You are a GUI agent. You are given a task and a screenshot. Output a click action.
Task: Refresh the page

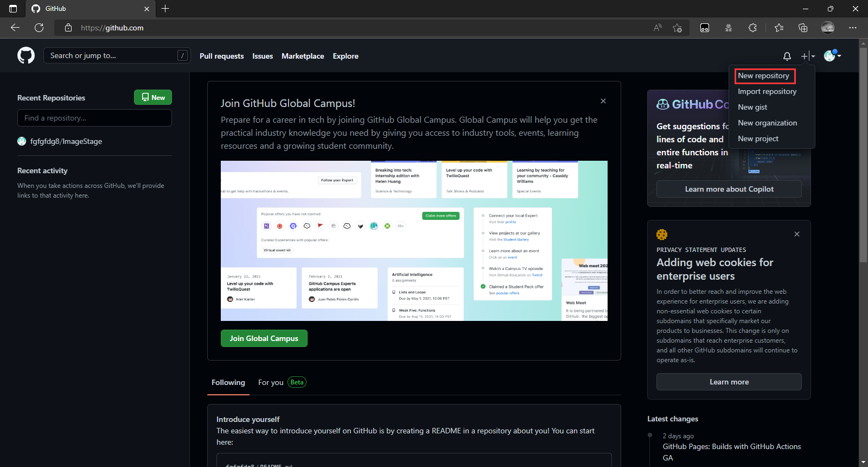39,28
